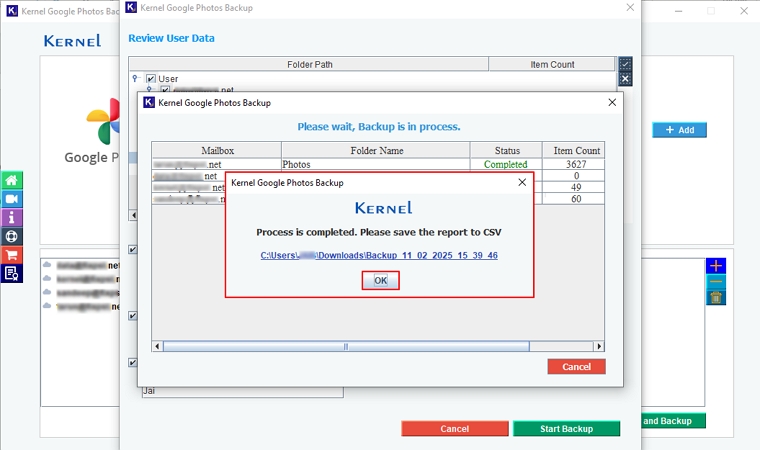760x450 pixels.
Task: Open the shopping cart purchase icon
Action: tap(12, 255)
